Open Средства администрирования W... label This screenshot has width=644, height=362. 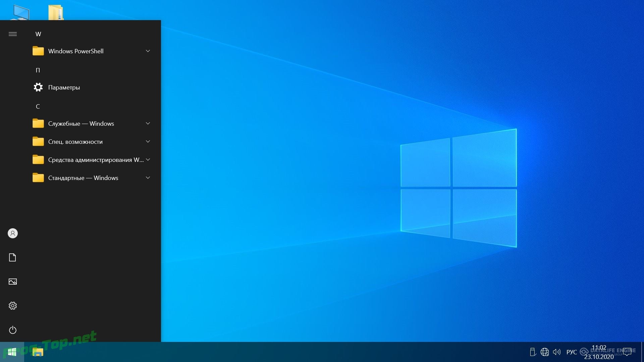pyautogui.click(x=96, y=160)
